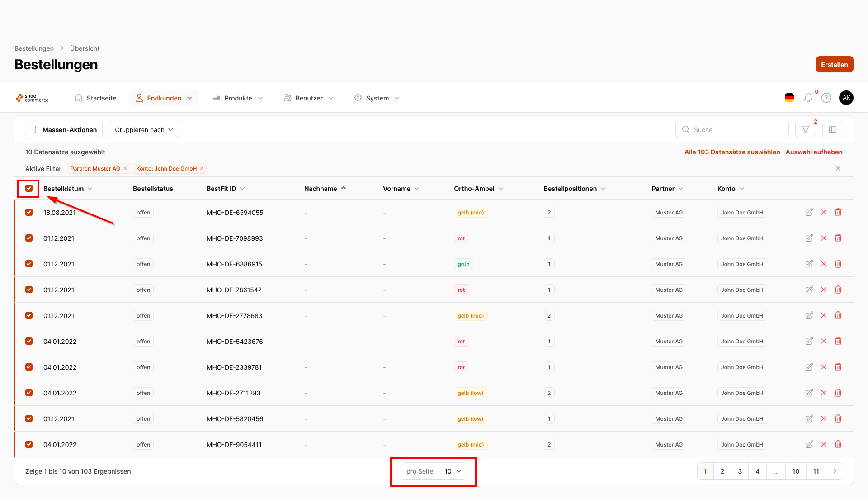
Task: Uncheck row checkbox for MHO-DE-7861547
Action: [29, 290]
